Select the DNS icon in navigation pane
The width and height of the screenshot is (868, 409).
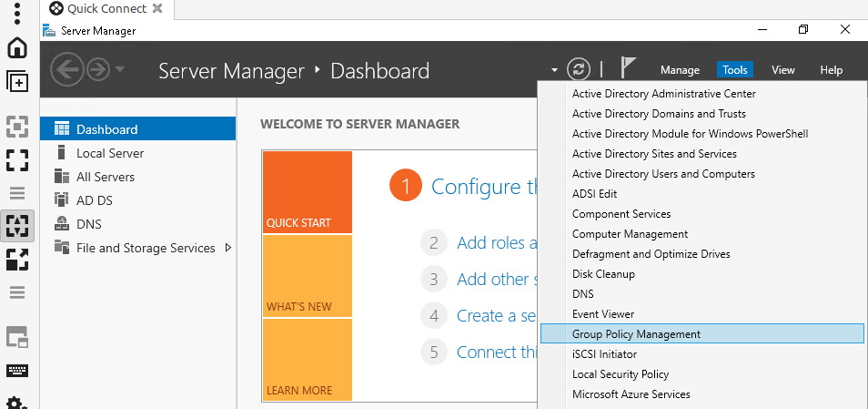62,224
